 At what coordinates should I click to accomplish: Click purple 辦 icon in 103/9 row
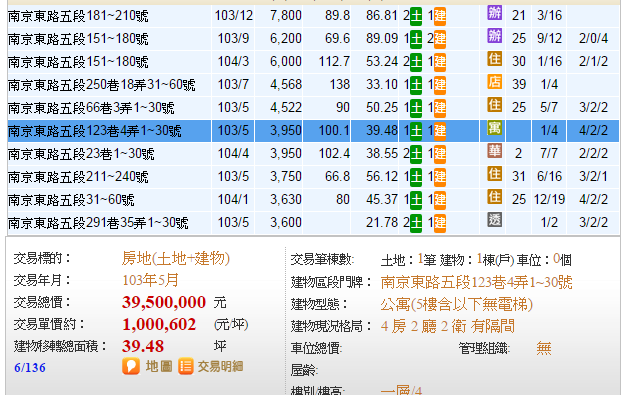click(494, 36)
